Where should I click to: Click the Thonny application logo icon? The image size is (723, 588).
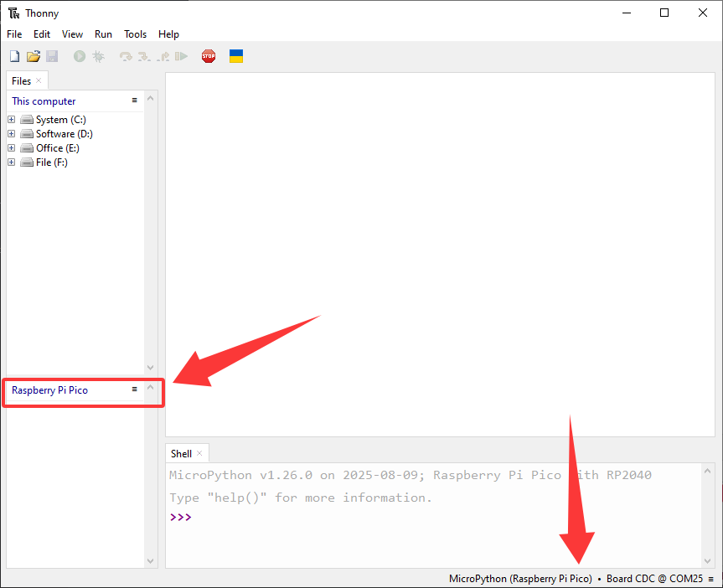[x=14, y=13]
